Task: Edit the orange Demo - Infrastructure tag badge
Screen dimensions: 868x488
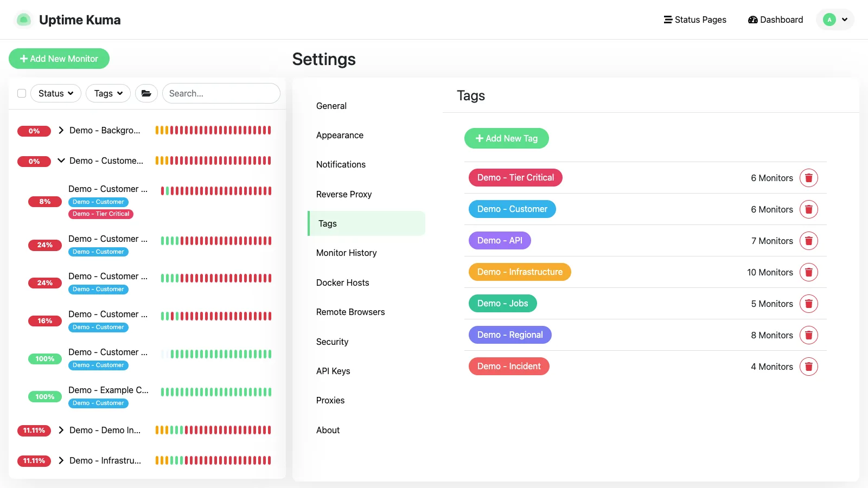Action: pyautogui.click(x=520, y=272)
